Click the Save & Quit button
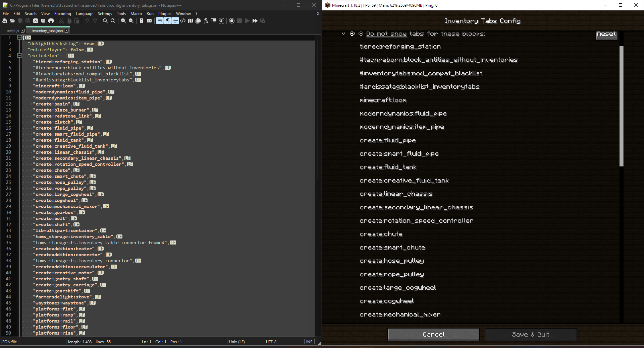The height and width of the screenshot is (348, 644). click(531, 334)
